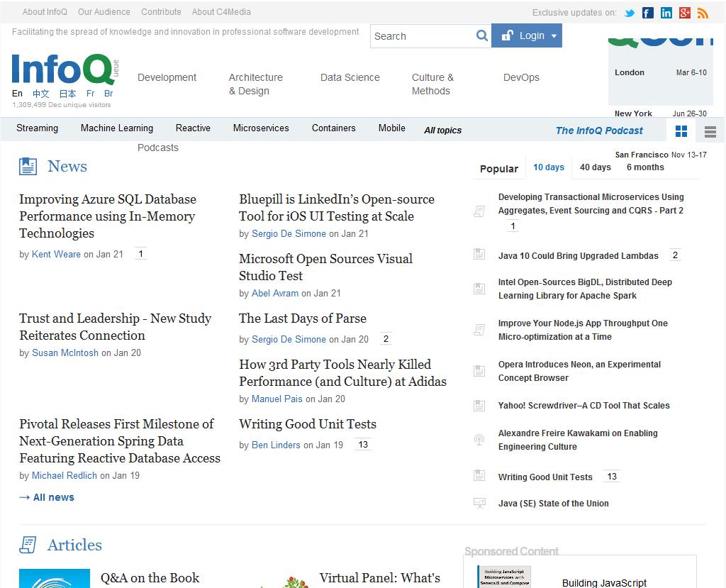726x588 pixels.
Task: Click podcast icon beside Alexandre Freire Kawakami item
Action: (479, 439)
